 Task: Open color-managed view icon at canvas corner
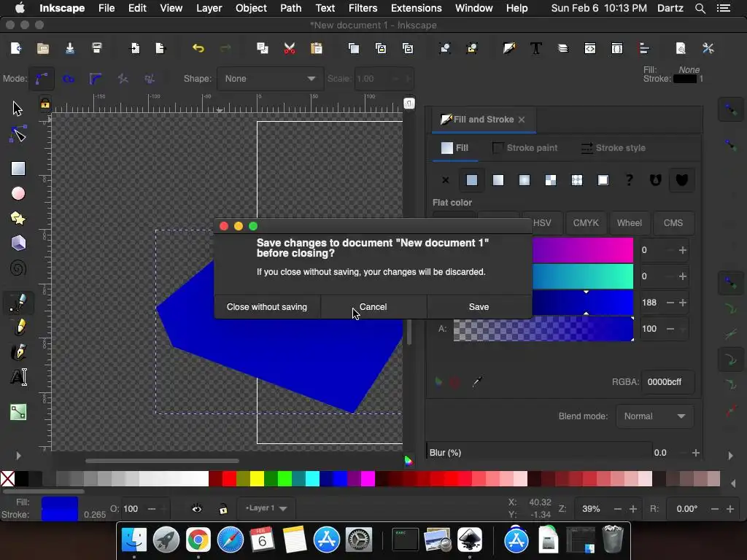tap(409, 461)
